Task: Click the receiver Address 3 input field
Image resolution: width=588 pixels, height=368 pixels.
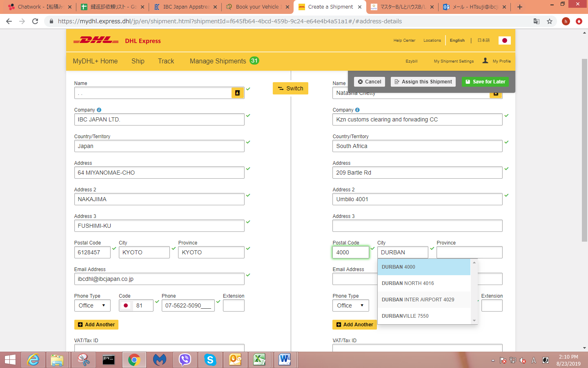Action: 417,226
